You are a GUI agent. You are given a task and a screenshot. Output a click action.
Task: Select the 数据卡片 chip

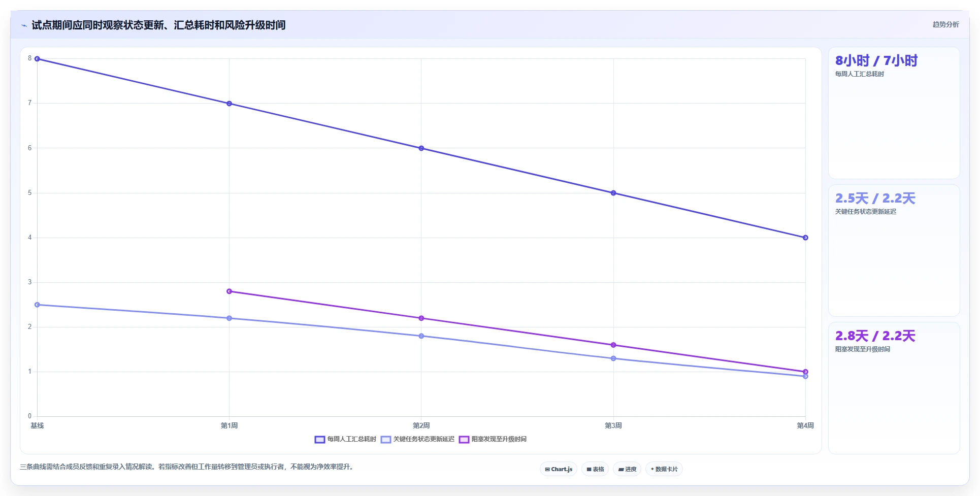[x=664, y=469]
